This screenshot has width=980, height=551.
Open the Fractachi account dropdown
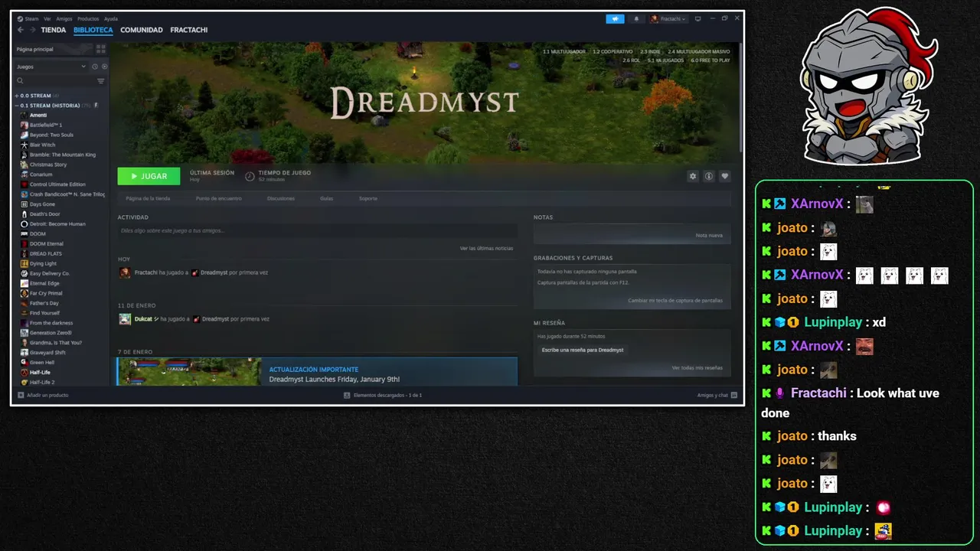pos(668,18)
